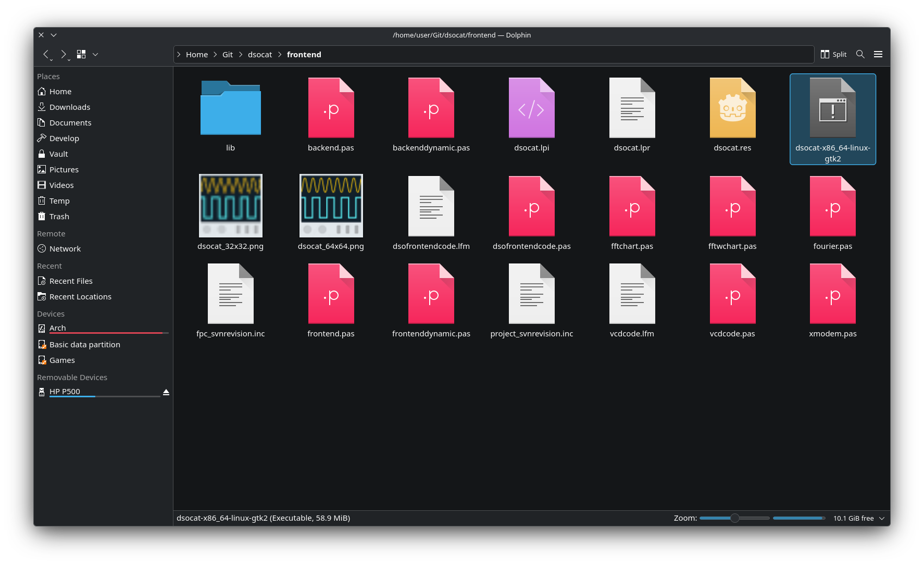Select frontenddynamic.pas file icon

(x=431, y=294)
